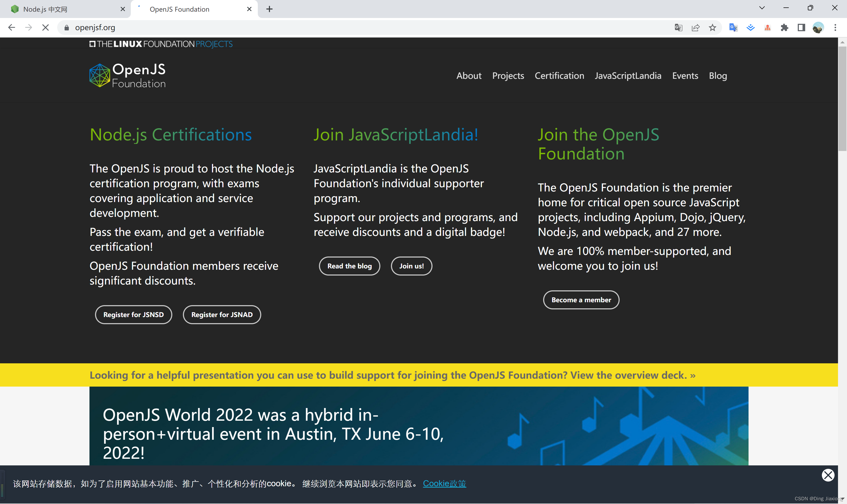Click the translate page icon in address bar

tap(678, 28)
